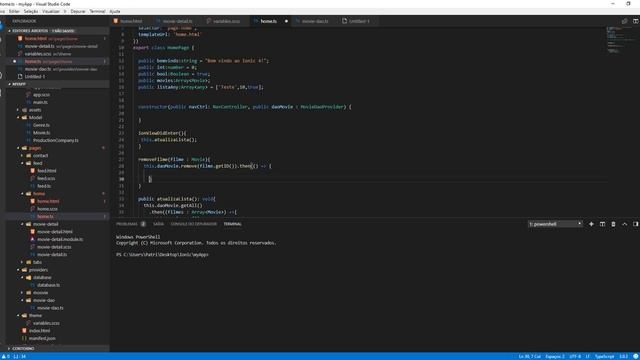Open movie-dao.ts under providers folder
The image size is (640, 360).
[50, 308]
